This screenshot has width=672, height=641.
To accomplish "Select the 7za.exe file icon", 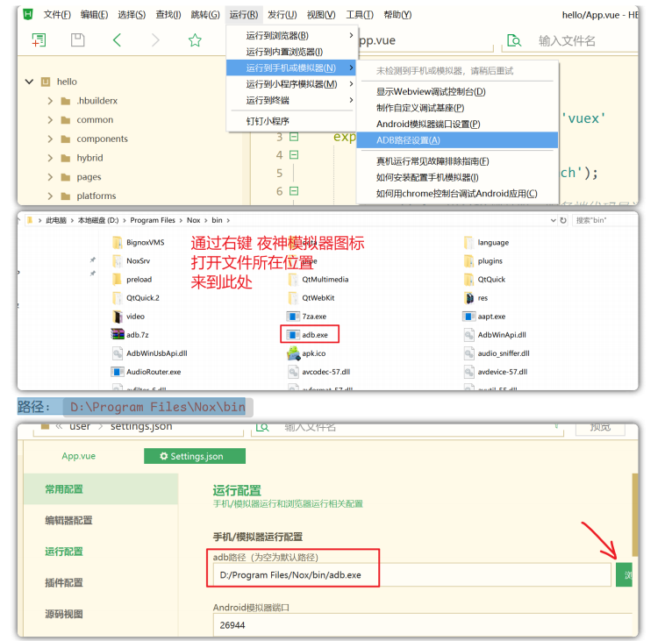I will click(x=293, y=317).
